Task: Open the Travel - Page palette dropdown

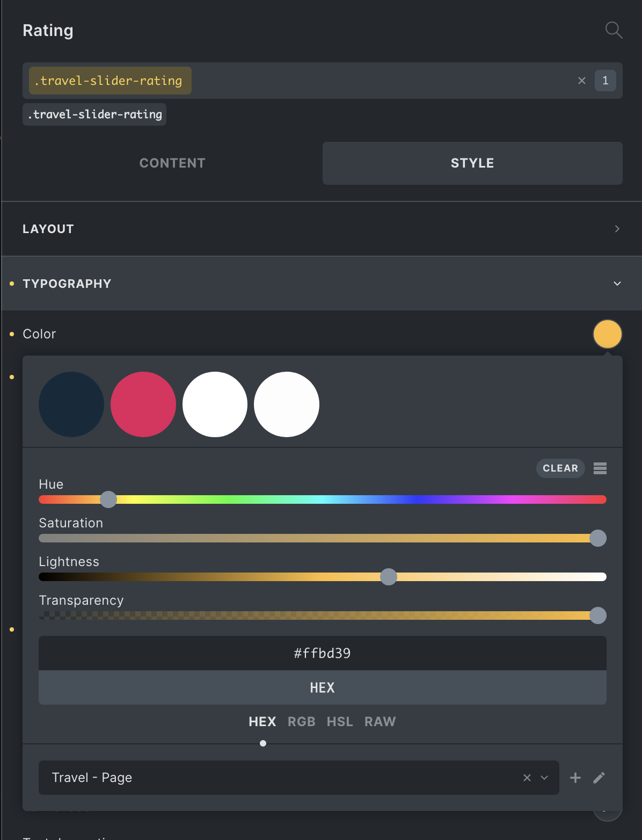Action: click(x=544, y=778)
